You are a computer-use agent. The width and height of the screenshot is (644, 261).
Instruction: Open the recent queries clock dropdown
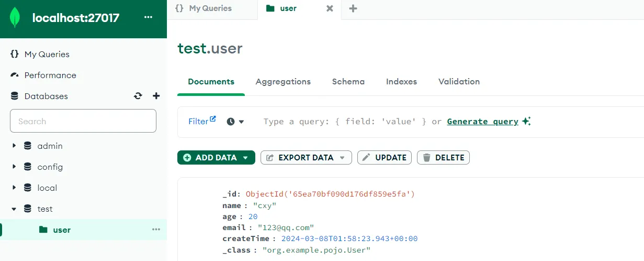tap(235, 122)
